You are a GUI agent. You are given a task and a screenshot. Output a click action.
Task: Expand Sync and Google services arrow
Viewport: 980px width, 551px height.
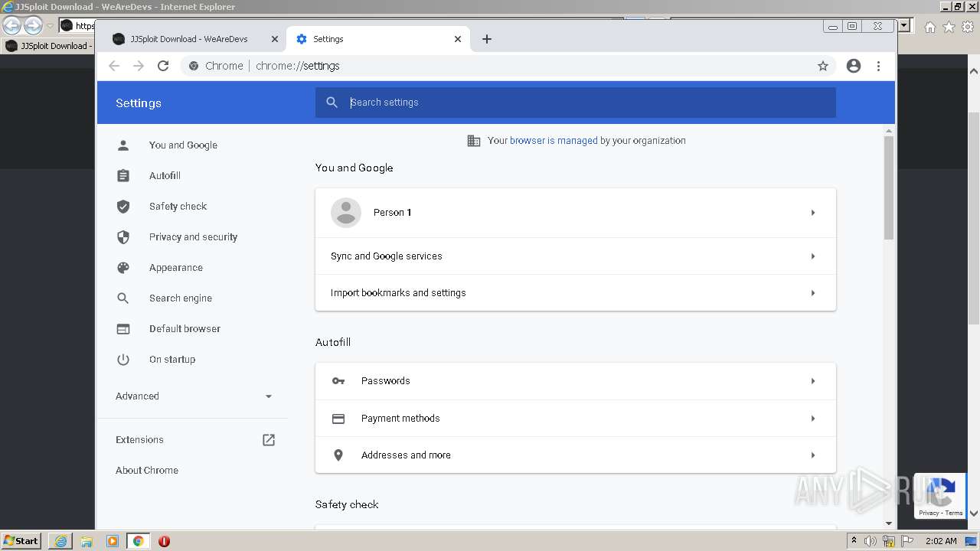click(x=813, y=256)
